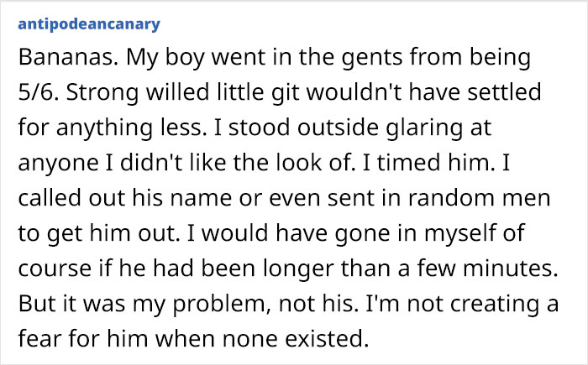Click the word "problem" in the comment

click(222, 304)
